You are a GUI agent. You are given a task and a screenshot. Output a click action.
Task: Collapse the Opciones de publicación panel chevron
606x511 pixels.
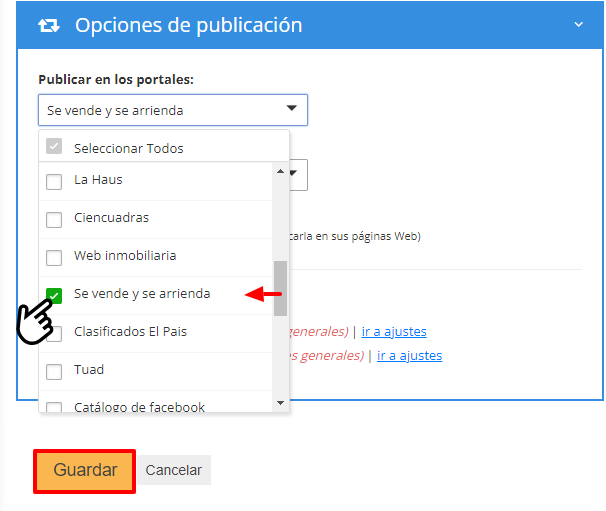[x=578, y=25]
